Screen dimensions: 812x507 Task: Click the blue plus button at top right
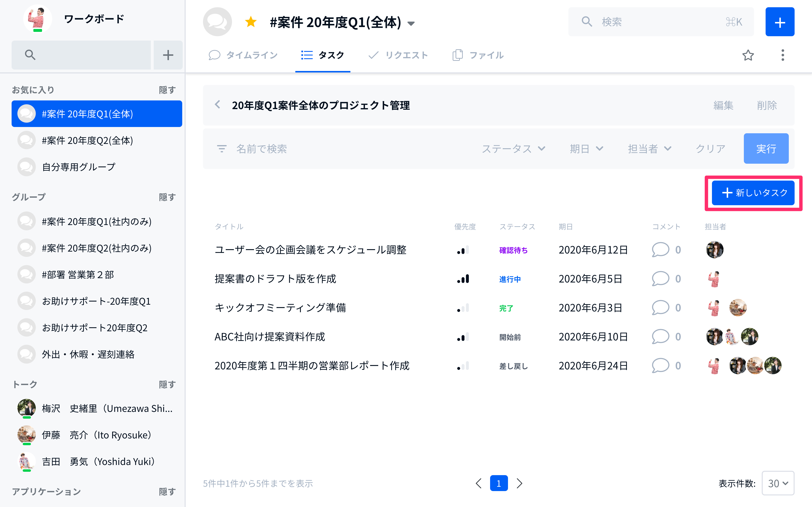[779, 22]
